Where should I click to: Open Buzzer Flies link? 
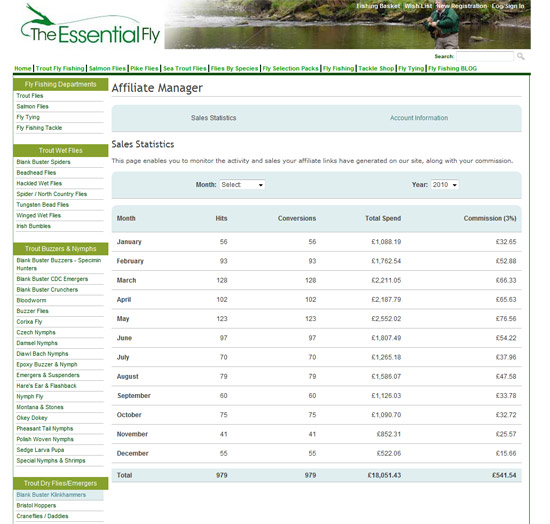tap(32, 311)
